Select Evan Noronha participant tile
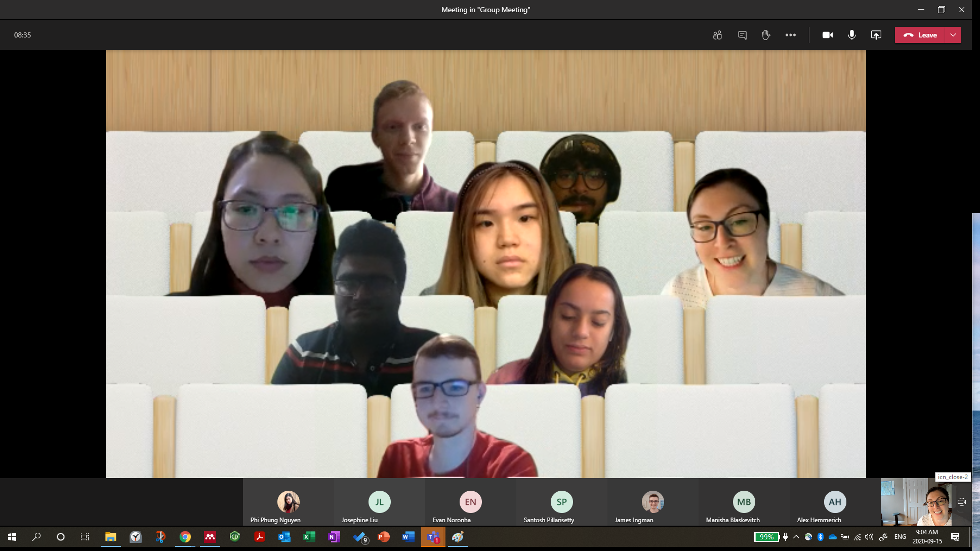The height and width of the screenshot is (551, 980). click(x=470, y=502)
